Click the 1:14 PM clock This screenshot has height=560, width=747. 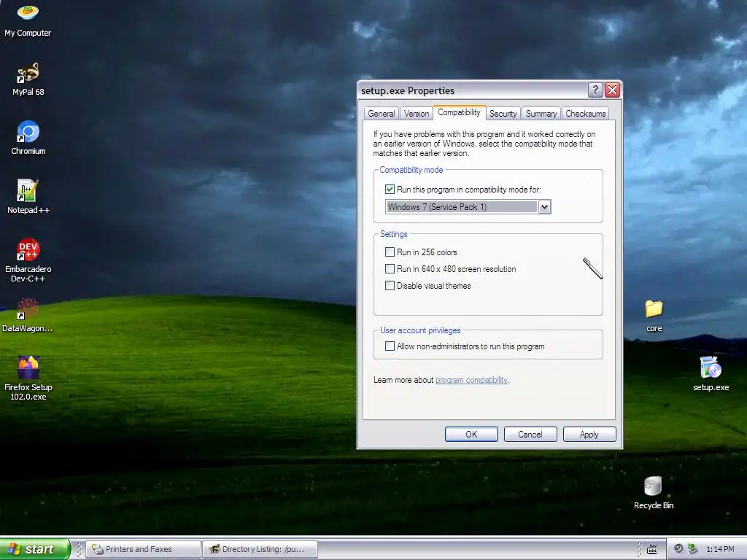coord(720,549)
